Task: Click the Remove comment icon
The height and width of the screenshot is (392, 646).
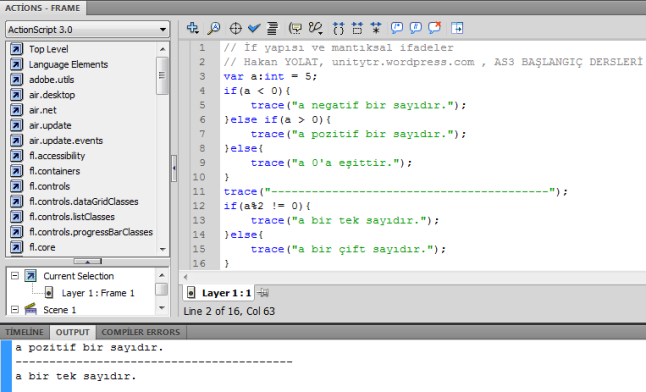Action: (x=435, y=28)
